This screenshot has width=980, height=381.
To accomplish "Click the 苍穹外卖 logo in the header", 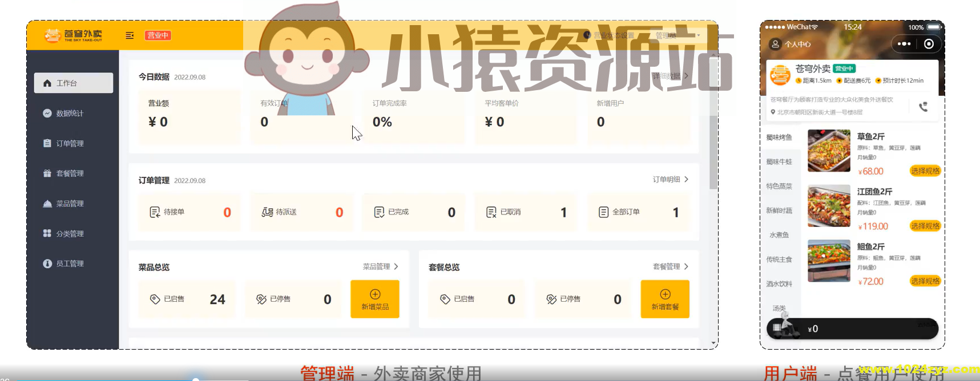I will (x=74, y=35).
